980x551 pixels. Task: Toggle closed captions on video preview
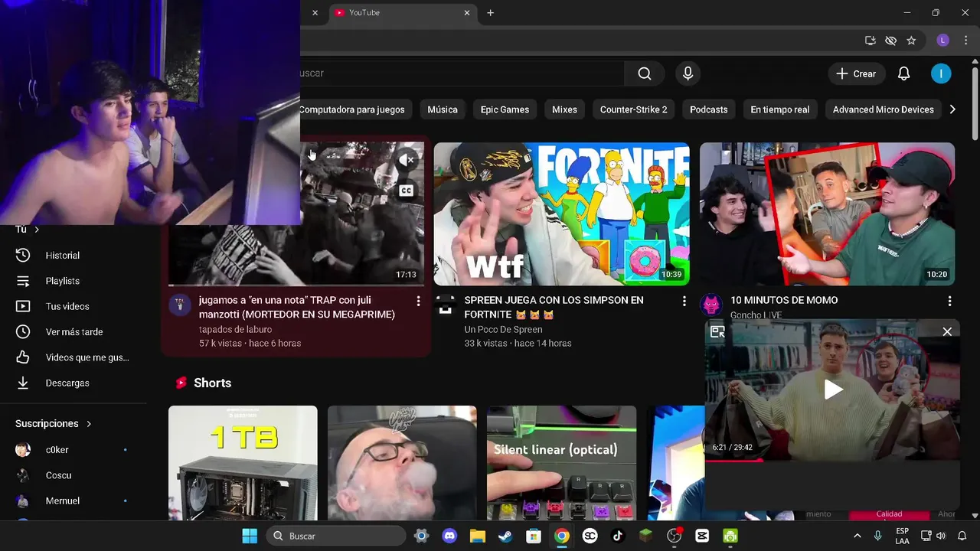click(x=407, y=191)
